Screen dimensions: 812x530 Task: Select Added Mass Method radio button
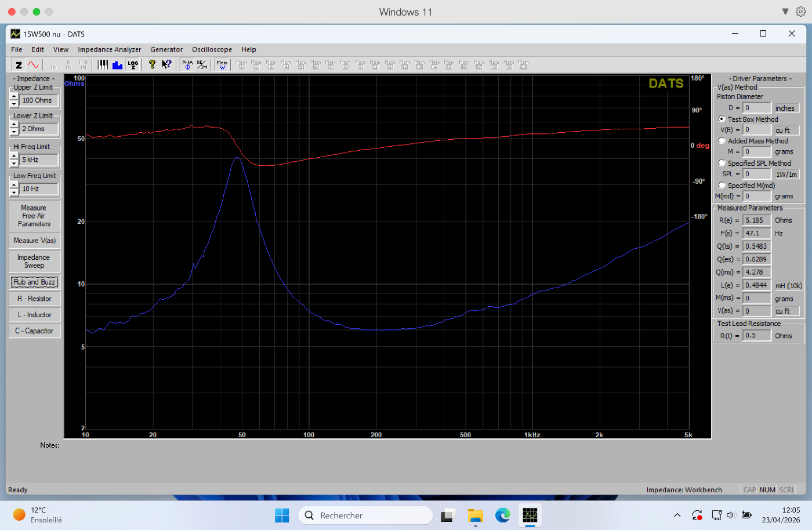click(722, 141)
